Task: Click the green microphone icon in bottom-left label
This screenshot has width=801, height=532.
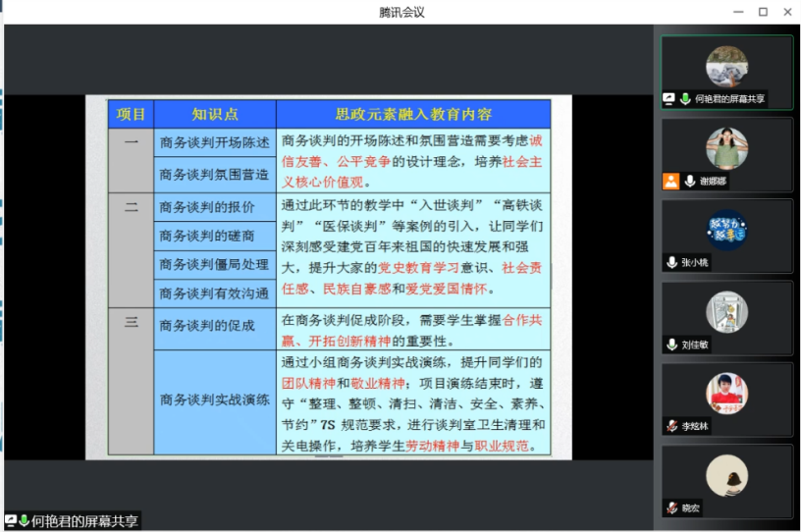Action: point(24,521)
